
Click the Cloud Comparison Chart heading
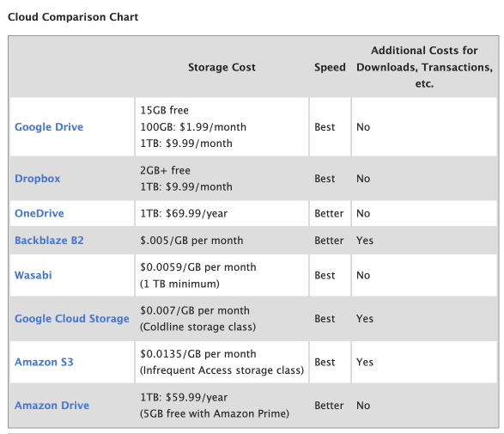(x=73, y=16)
